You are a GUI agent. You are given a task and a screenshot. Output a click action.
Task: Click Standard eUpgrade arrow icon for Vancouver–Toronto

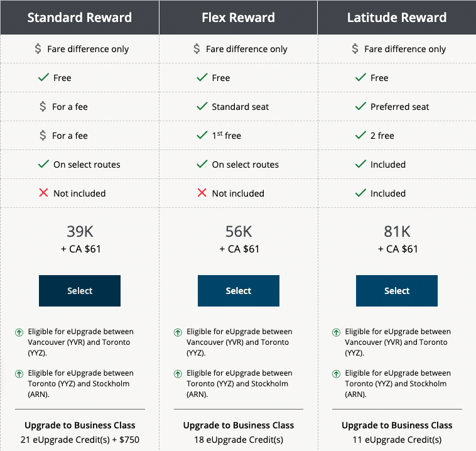point(19,332)
